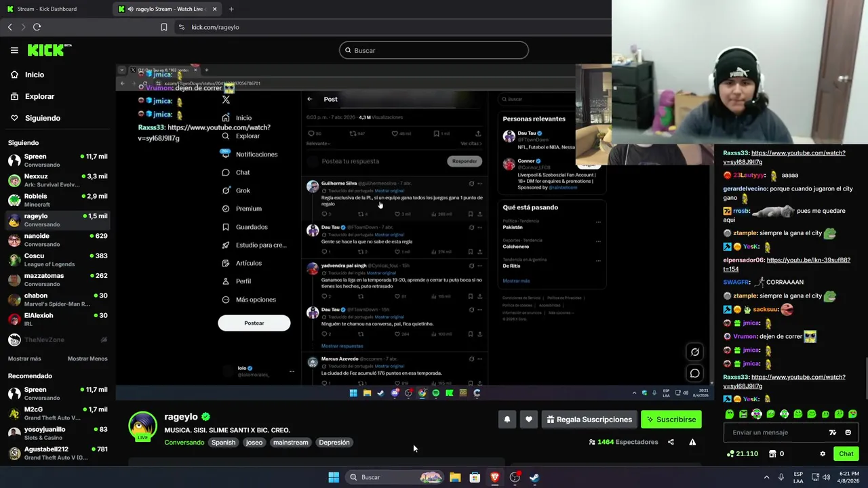This screenshot has width=868, height=488.
Task: Go back in the browser
Action: (9, 27)
